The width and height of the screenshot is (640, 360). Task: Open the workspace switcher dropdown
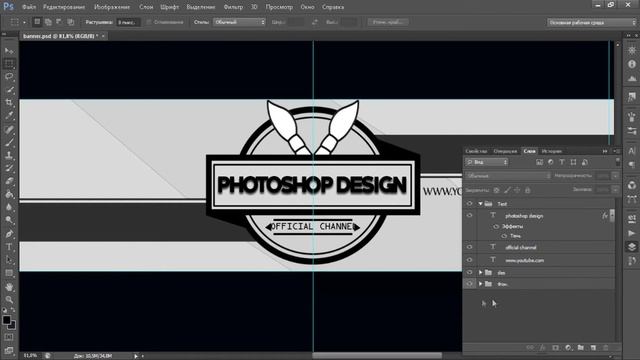click(x=591, y=22)
